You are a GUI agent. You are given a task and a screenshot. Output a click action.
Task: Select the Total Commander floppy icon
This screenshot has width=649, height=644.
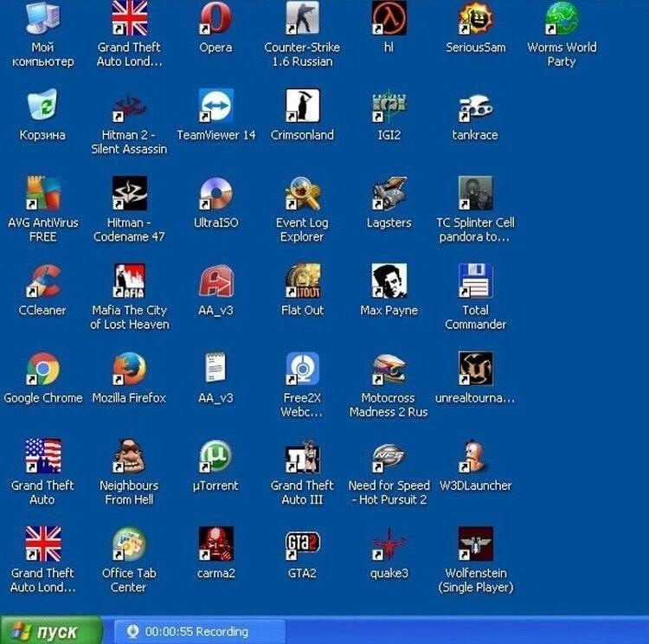point(476,280)
